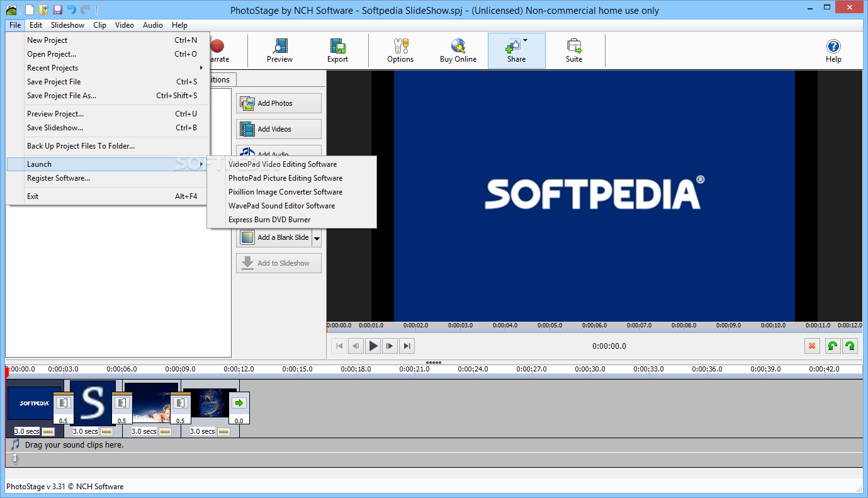
Task: Select Save Project File As... entry
Action: [x=108, y=96]
